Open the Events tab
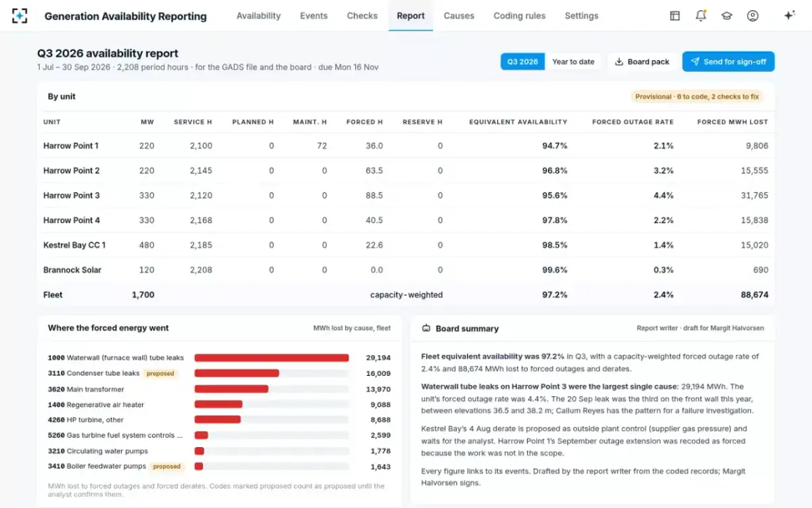 (x=313, y=16)
